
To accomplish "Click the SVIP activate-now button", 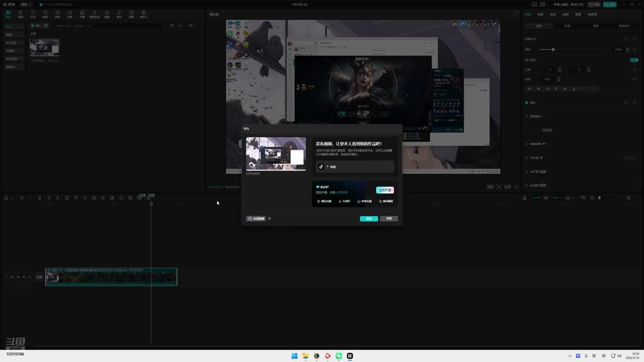I will coord(385,190).
